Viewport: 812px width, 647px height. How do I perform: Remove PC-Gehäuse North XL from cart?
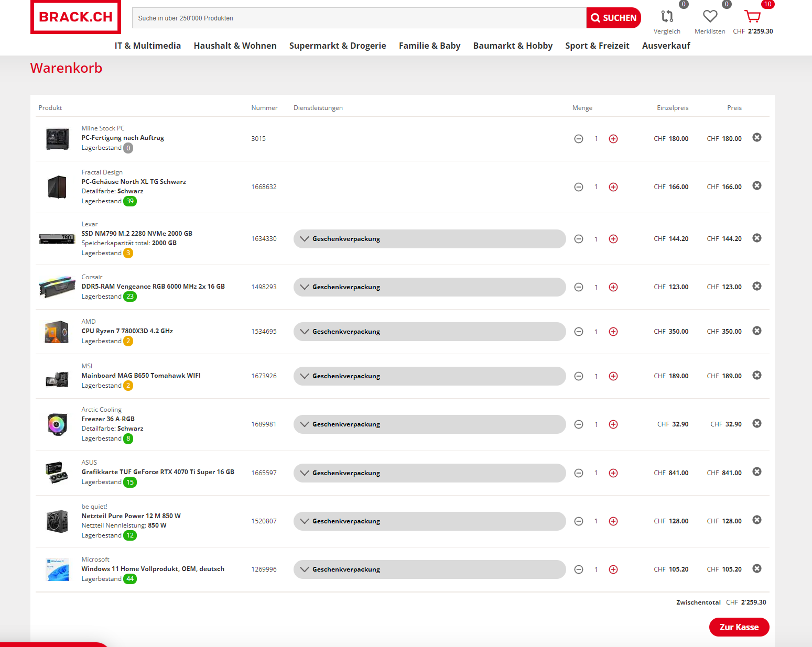click(757, 185)
